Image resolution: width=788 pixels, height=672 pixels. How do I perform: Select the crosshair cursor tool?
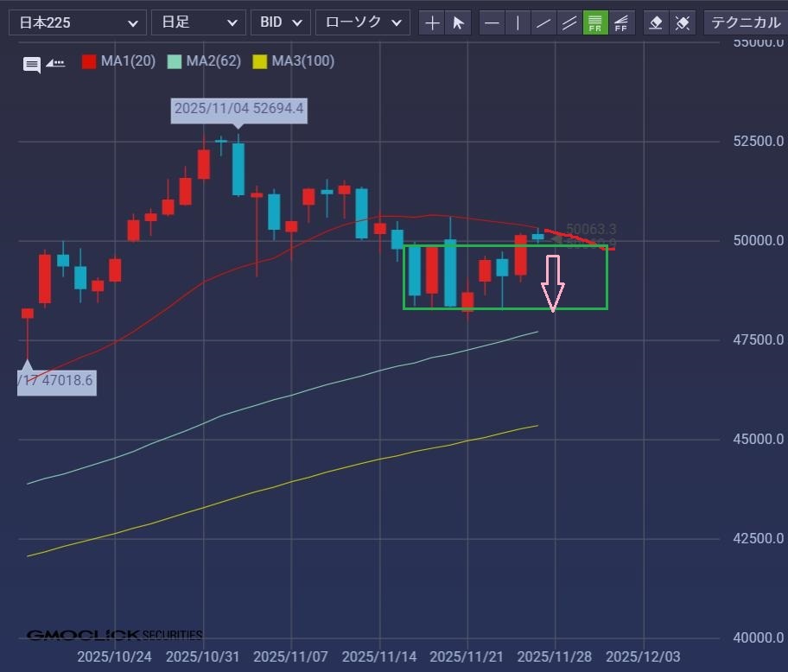433,22
